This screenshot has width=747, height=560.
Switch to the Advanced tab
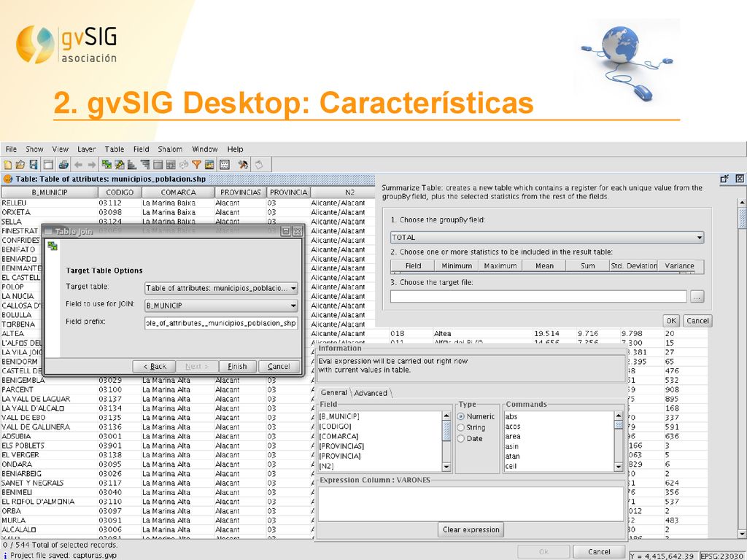pos(371,393)
